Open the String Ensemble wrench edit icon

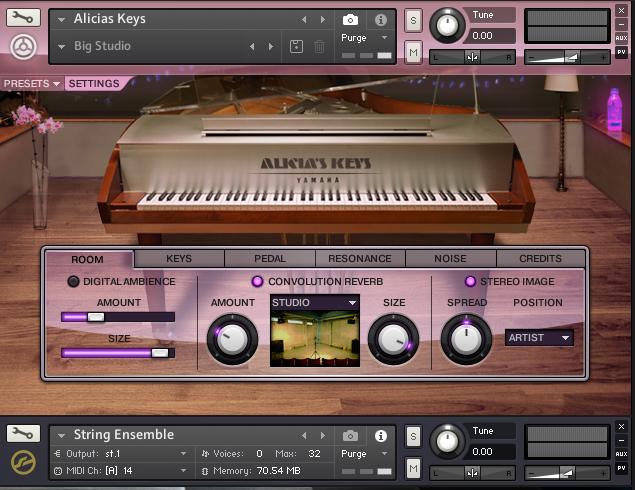[x=23, y=434]
